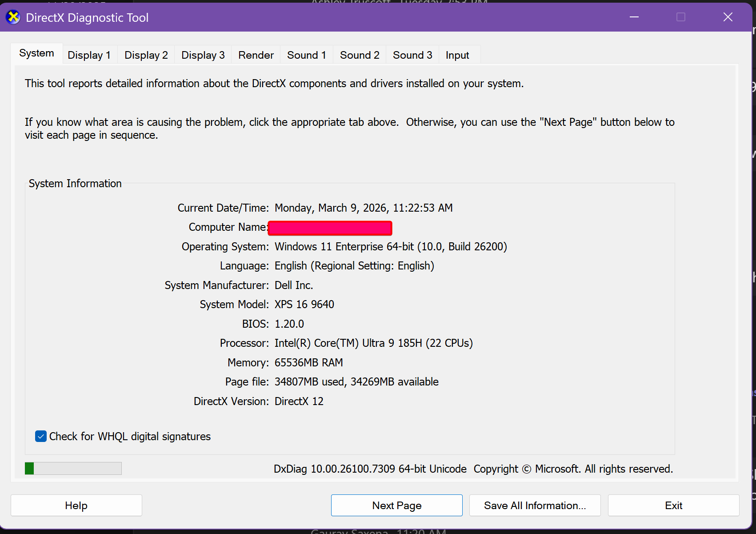Image resolution: width=756 pixels, height=534 pixels.
Task: Close the DirectX Diagnostic Tool window
Action: (728, 17)
